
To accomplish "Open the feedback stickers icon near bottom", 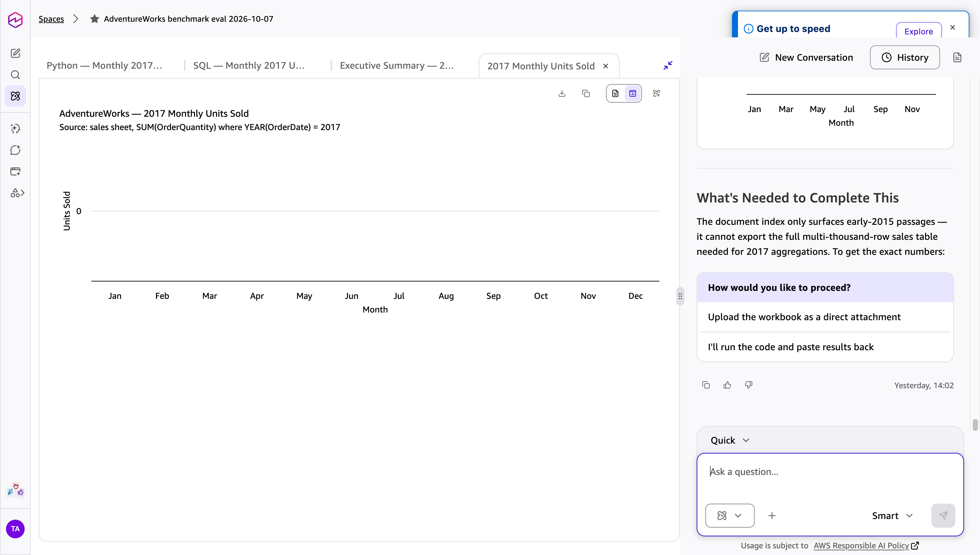I will (x=15, y=489).
